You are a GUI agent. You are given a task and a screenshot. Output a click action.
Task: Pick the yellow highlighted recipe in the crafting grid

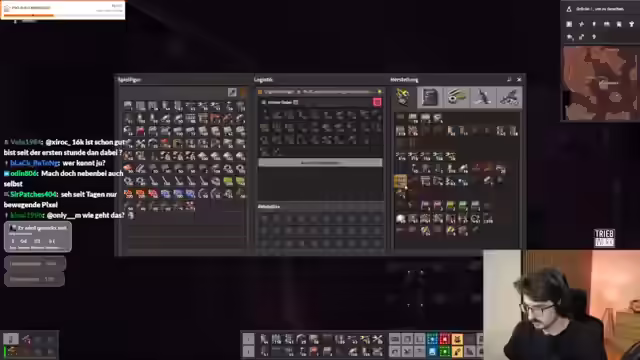point(400,181)
